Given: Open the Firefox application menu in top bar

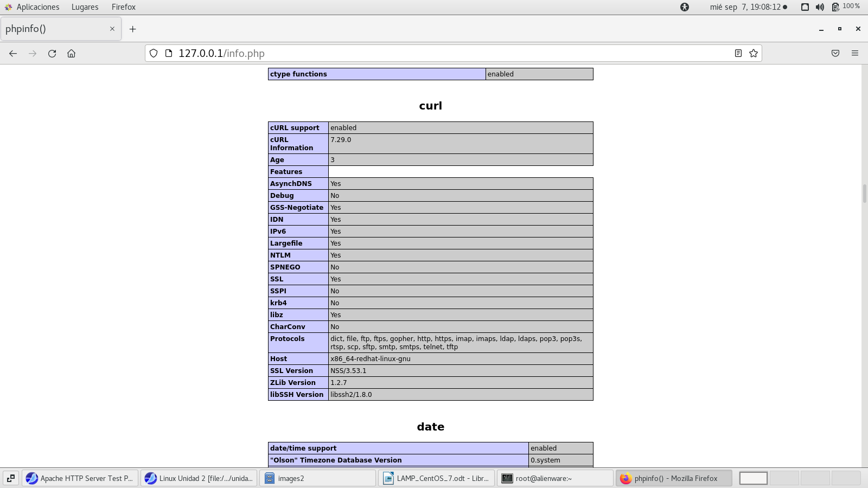Looking at the screenshot, I should (124, 7).
